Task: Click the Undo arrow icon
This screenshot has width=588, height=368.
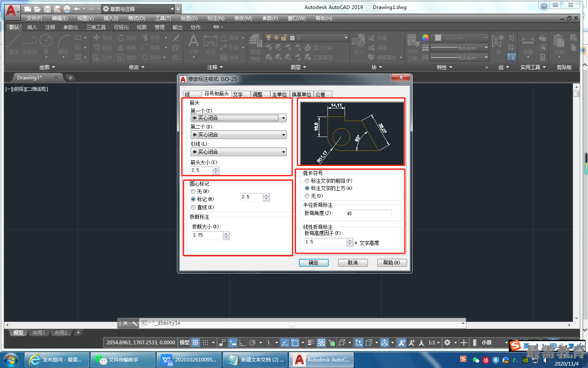Action: [x=77, y=9]
